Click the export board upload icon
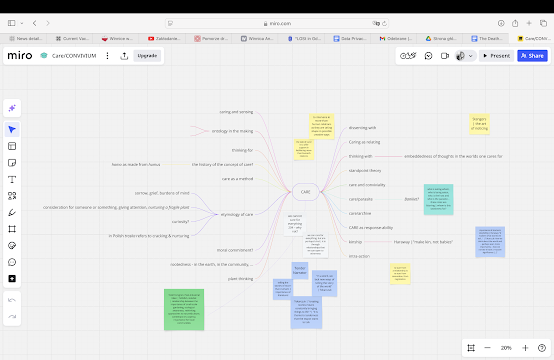This screenshot has width=554, height=360. click(x=124, y=56)
